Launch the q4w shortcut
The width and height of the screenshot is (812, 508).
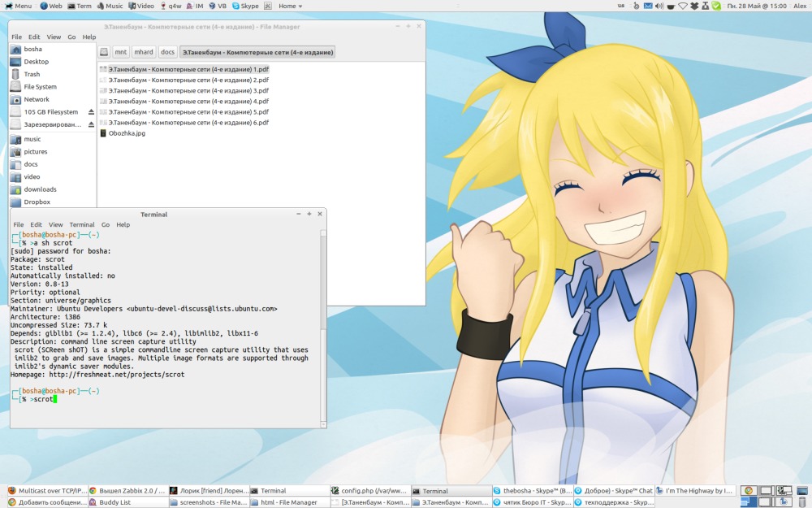pos(171,6)
